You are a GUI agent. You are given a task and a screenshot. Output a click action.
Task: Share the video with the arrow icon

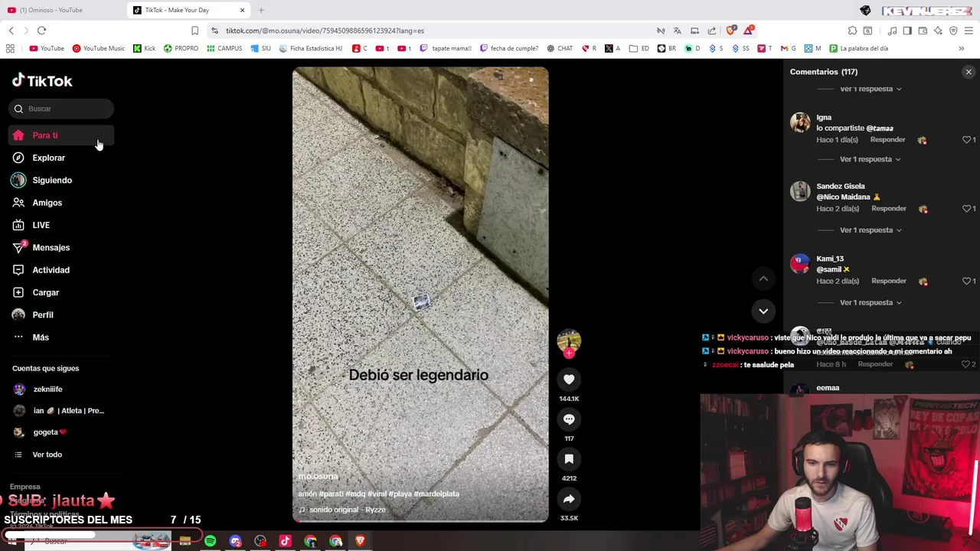(x=569, y=499)
